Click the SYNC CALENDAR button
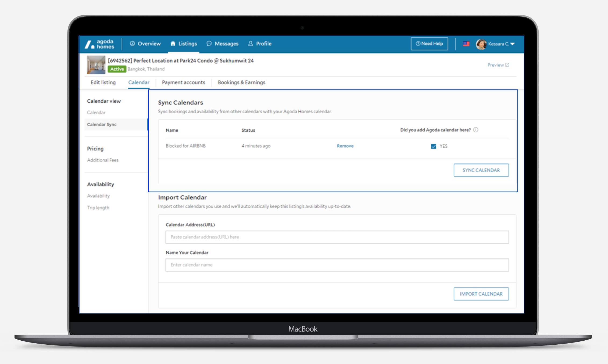 coord(481,170)
